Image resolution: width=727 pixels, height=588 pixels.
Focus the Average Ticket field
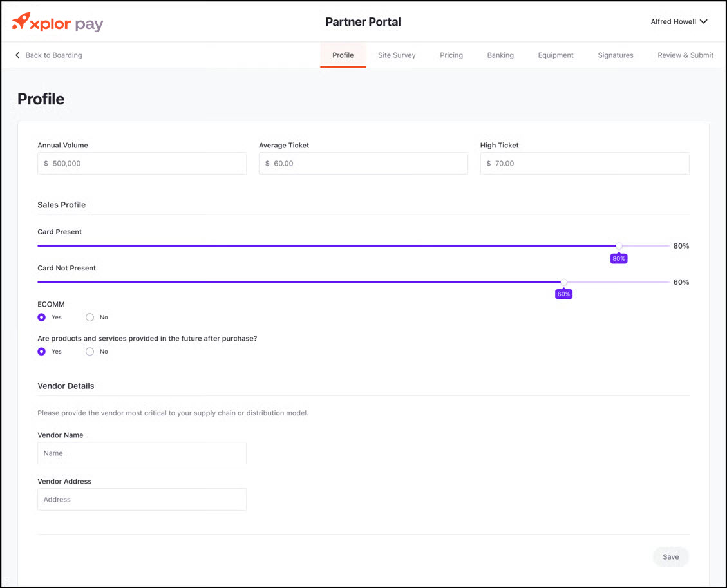click(363, 164)
